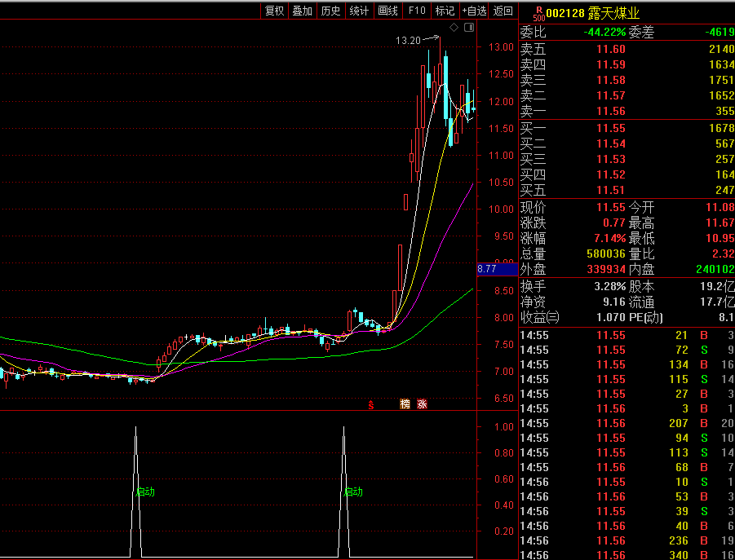Screen dimensions: 735x560
Task: Click 最高 value 11.67
Action: coord(720,223)
